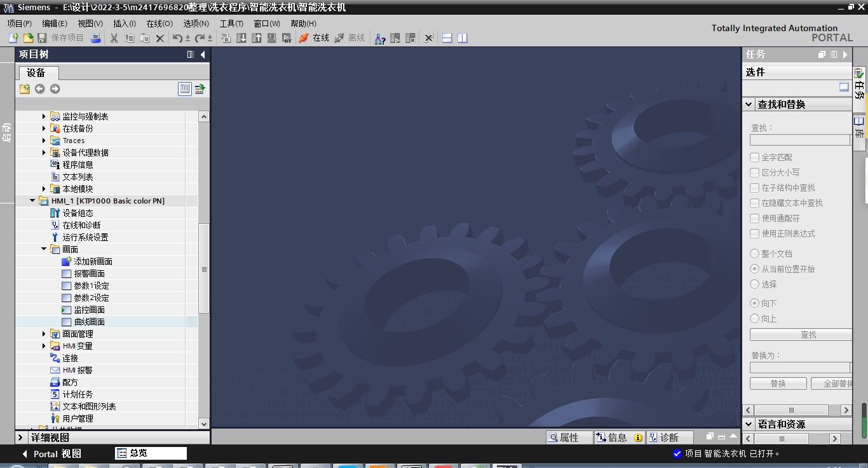
Task: Go online with the 在线 button
Action: 314,38
